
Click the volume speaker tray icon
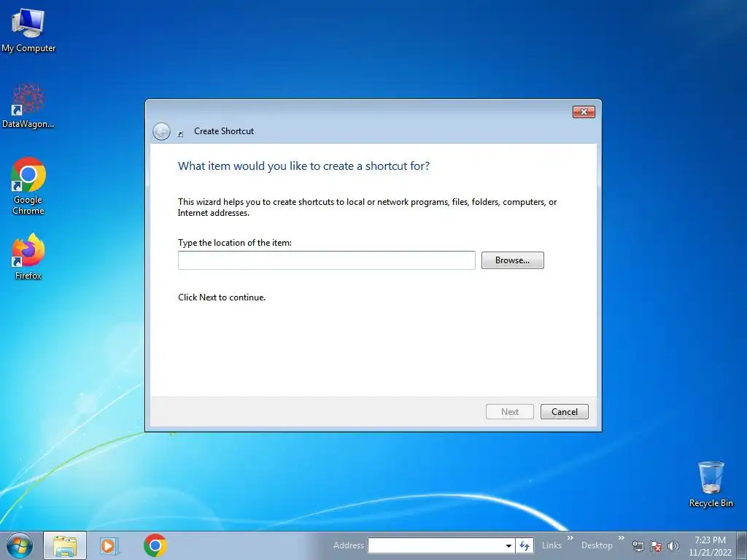(673, 545)
